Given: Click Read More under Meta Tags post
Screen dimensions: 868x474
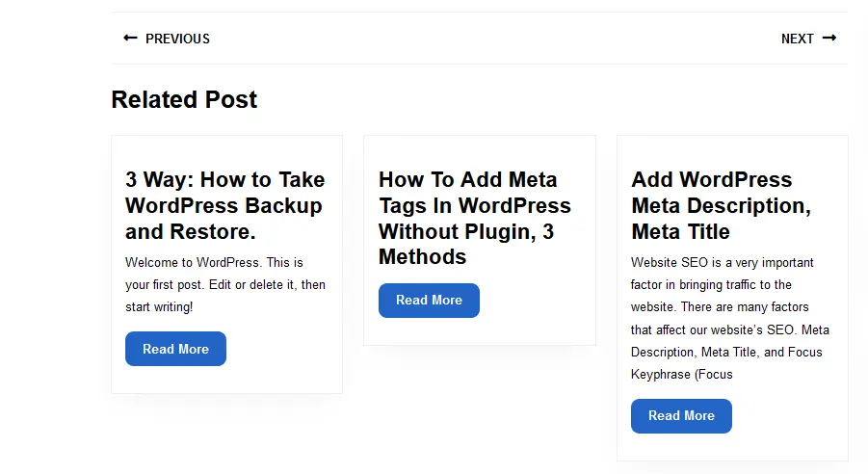Looking at the screenshot, I should pos(429,301).
